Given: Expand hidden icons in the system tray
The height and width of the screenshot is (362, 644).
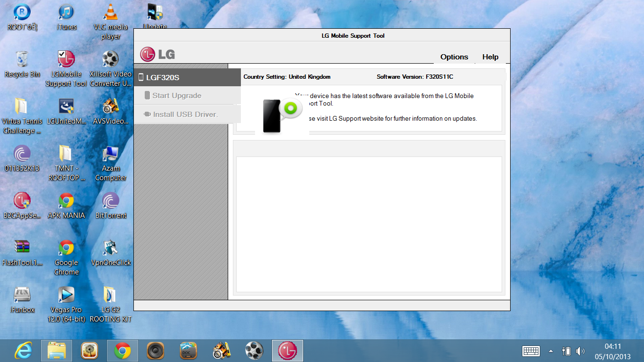Looking at the screenshot, I should (x=550, y=351).
